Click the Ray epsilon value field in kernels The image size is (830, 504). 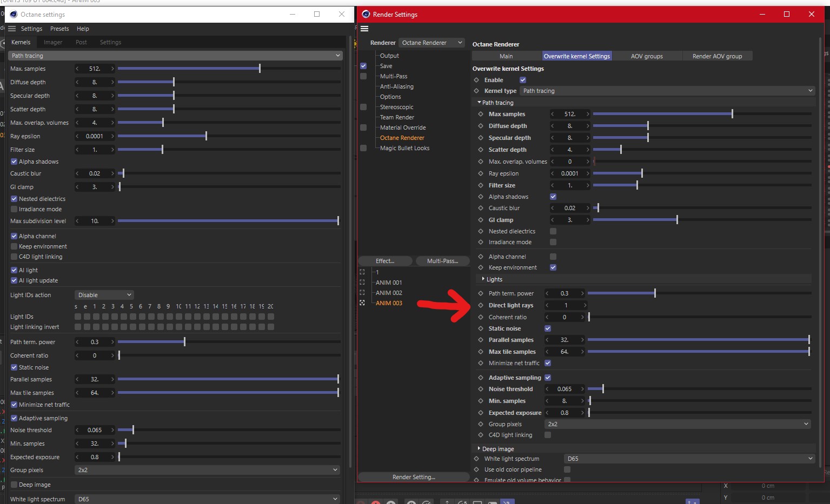[95, 136]
